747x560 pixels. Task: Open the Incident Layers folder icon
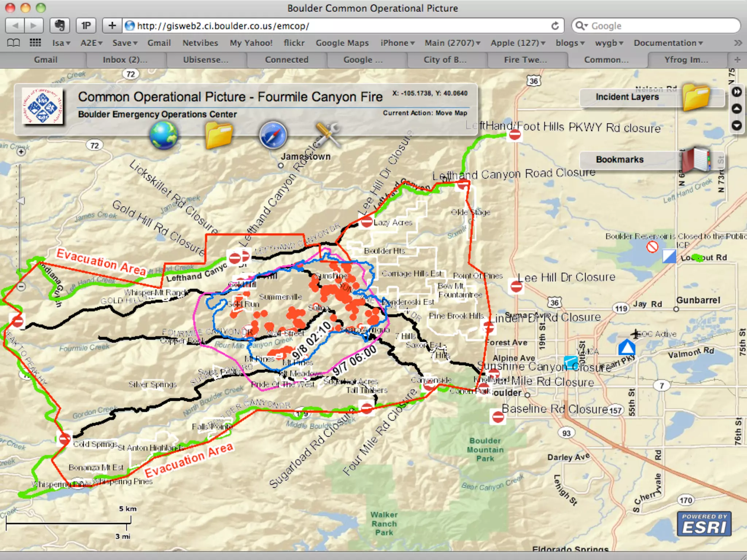coord(696,96)
